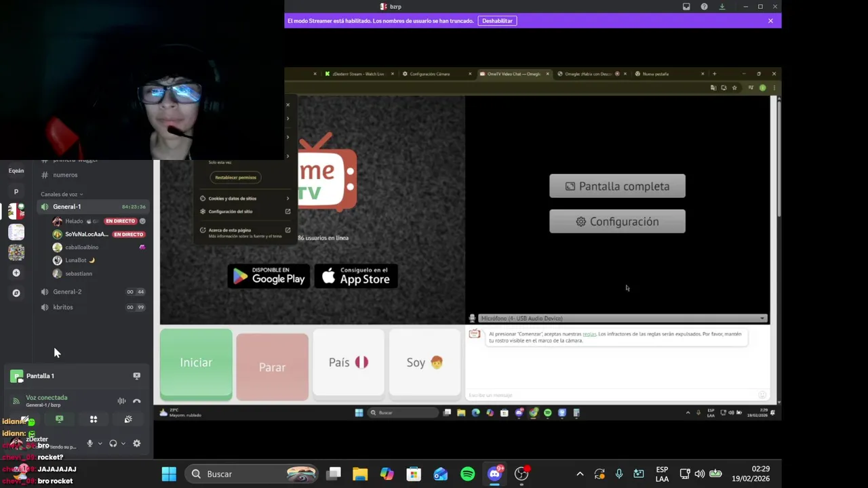The height and width of the screenshot is (488, 868).
Task: Collapse the Canales de voz category
Action: (62, 195)
